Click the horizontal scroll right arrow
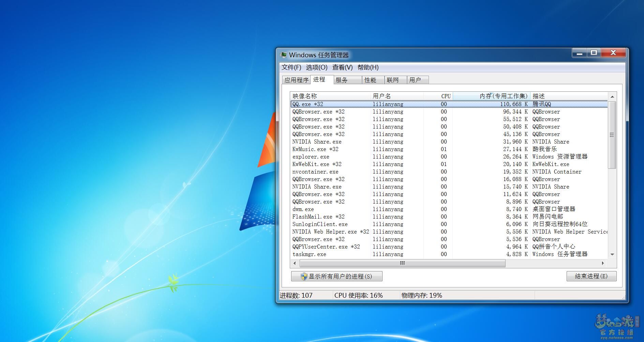The image size is (644, 342). tap(603, 263)
